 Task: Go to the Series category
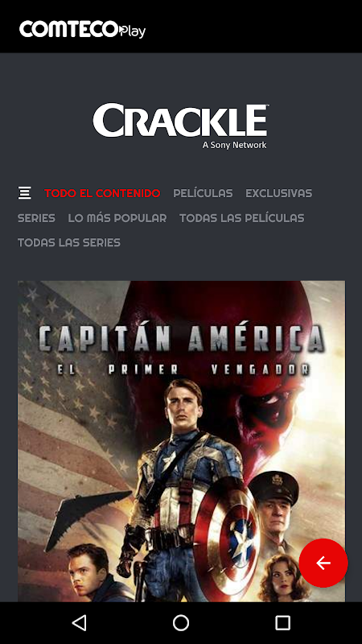36,217
